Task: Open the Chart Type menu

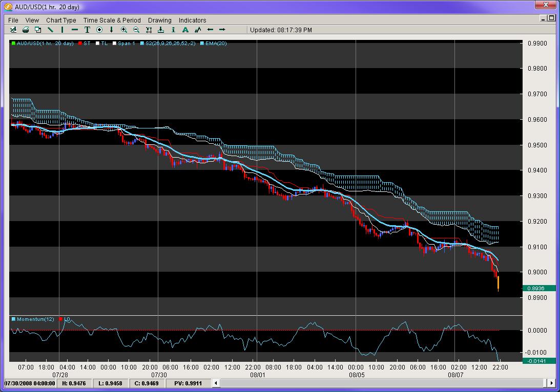Action: coord(61,20)
